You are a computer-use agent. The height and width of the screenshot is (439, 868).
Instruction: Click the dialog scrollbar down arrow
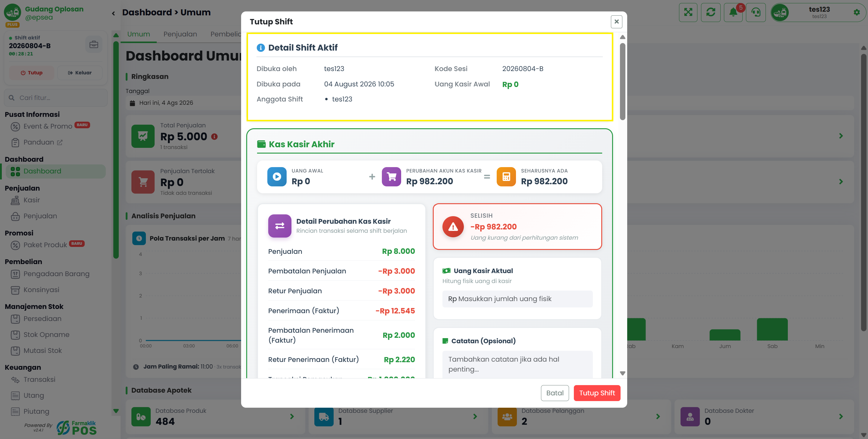tap(622, 373)
